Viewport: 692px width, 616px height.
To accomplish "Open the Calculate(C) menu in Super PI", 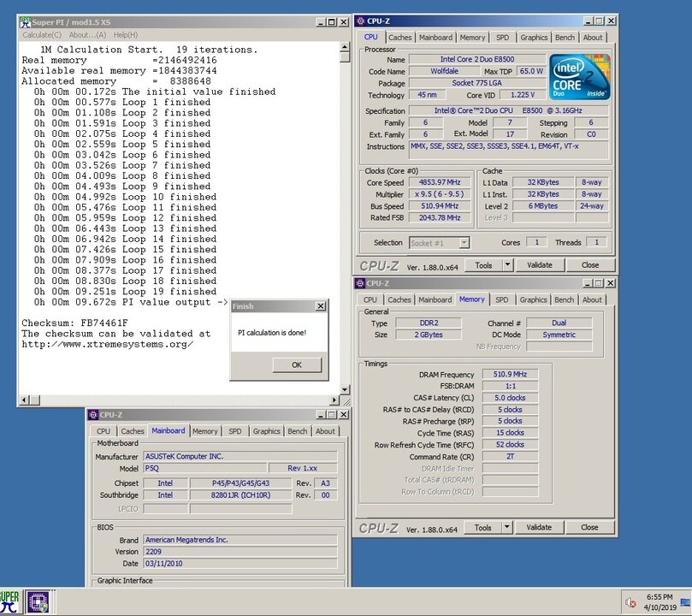I will tap(42, 35).
